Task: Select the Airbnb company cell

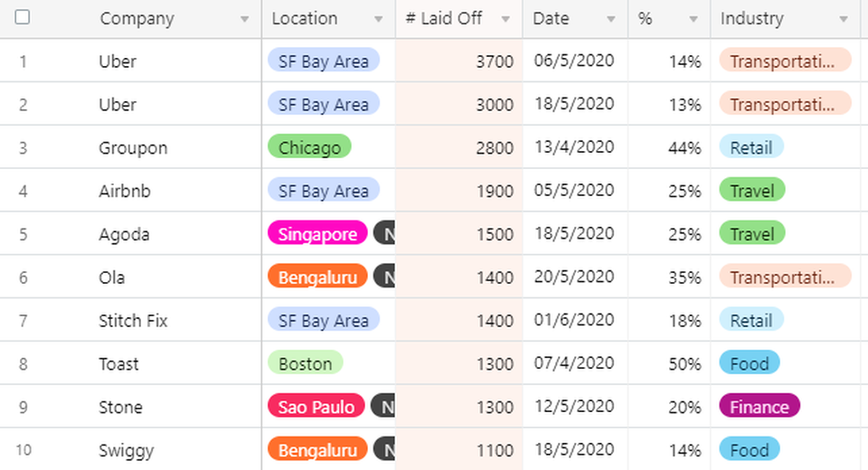Action: tap(130, 190)
